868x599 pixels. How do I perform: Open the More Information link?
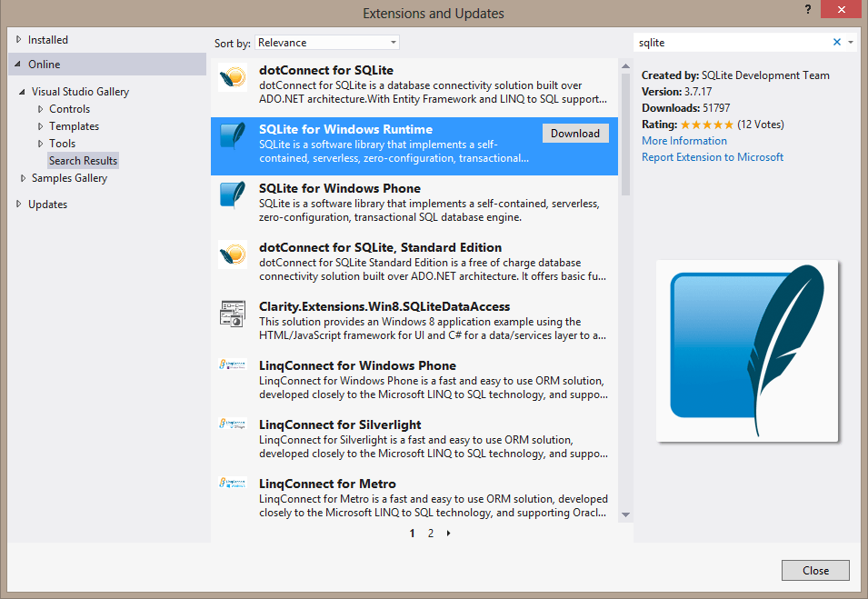[684, 141]
